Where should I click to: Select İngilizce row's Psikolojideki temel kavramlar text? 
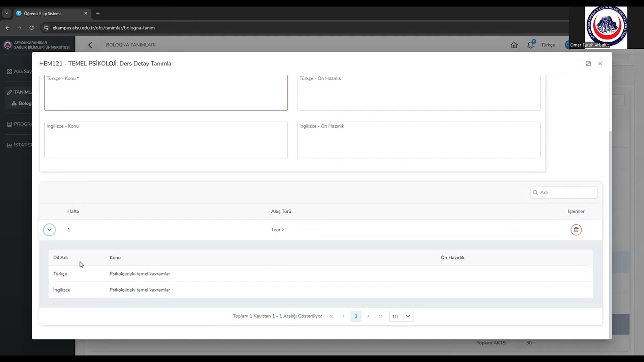coord(140,290)
